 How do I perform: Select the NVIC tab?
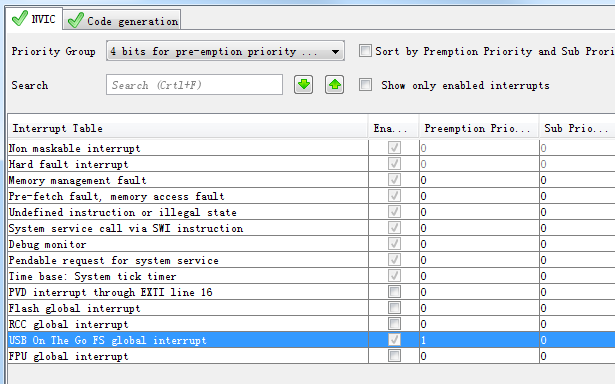pos(34,19)
